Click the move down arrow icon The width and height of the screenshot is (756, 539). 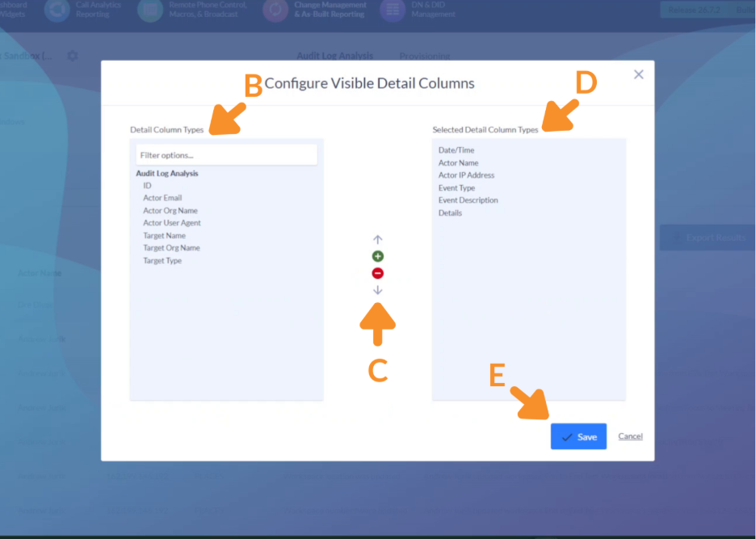pyautogui.click(x=377, y=290)
